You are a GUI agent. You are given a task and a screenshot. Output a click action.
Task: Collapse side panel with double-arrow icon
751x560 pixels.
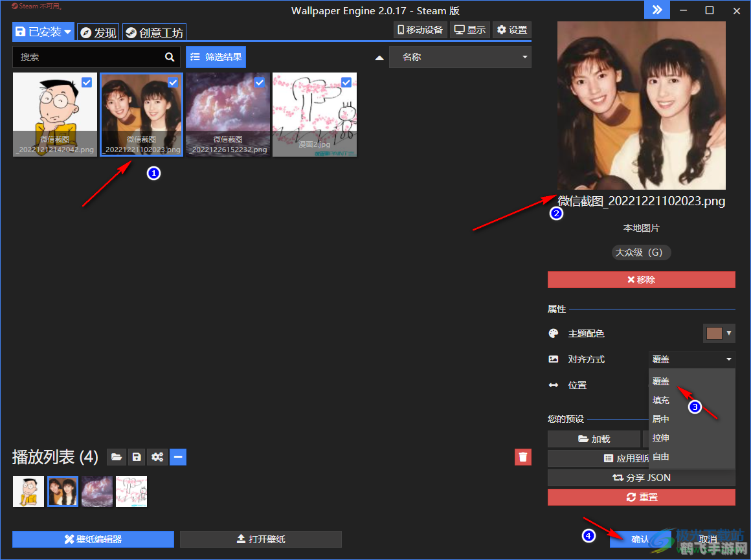pos(656,10)
